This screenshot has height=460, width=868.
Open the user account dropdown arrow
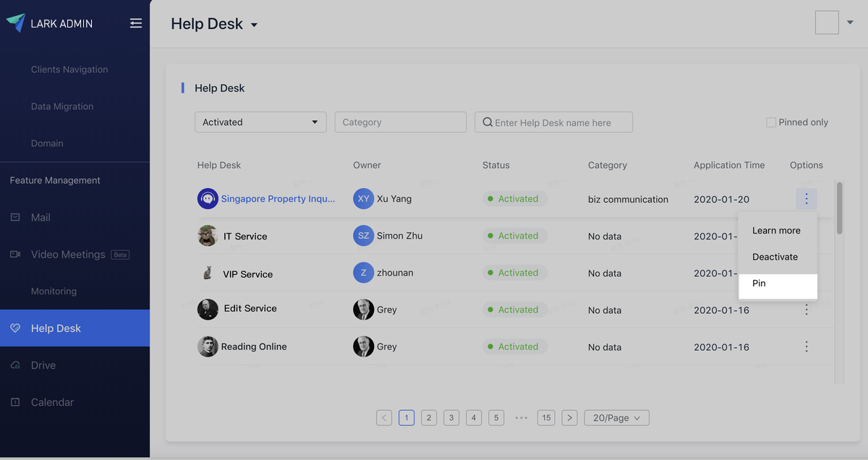850,22
